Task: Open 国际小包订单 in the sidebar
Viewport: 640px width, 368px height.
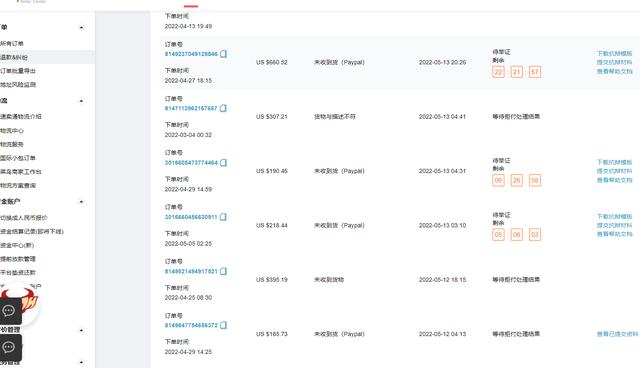Action: pyautogui.click(x=18, y=158)
